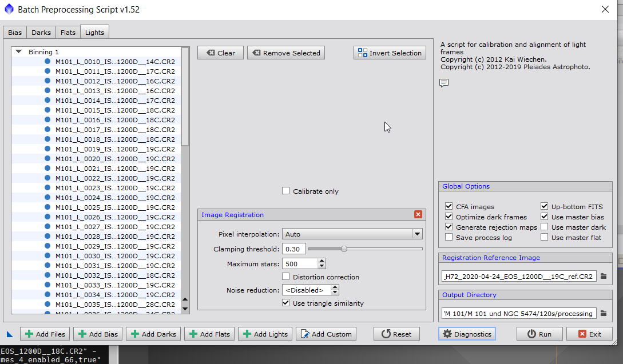The image size is (623, 364).
Task: Switch to the Darks tab
Action: pyautogui.click(x=41, y=33)
